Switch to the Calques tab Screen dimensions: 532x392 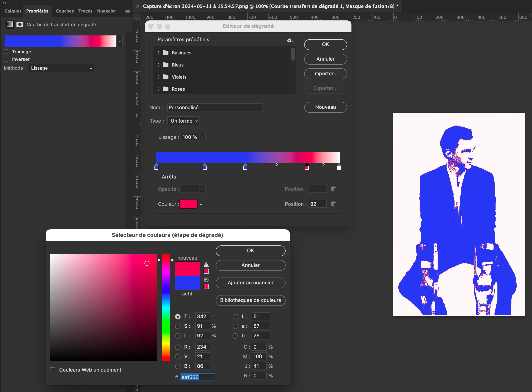point(13,11)
